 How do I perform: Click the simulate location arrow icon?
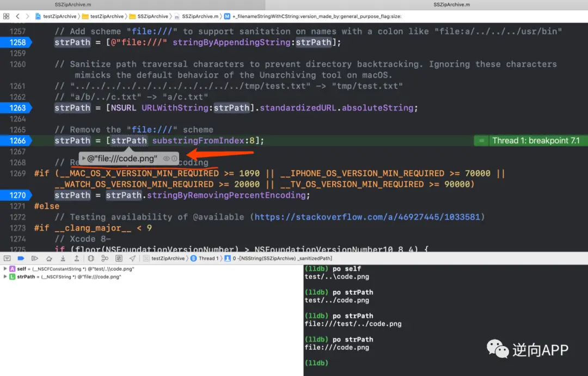click(x=133, y=258)
